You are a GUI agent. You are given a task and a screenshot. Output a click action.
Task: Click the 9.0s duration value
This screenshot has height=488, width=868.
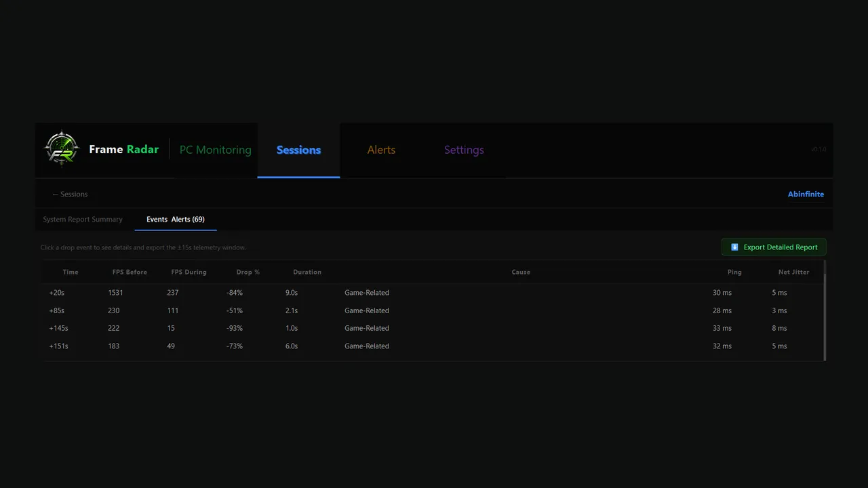click(x=292, y=293)
